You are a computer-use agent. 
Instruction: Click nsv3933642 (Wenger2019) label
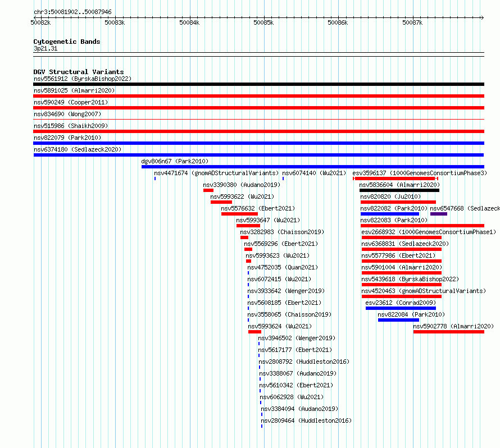point(286,291)
